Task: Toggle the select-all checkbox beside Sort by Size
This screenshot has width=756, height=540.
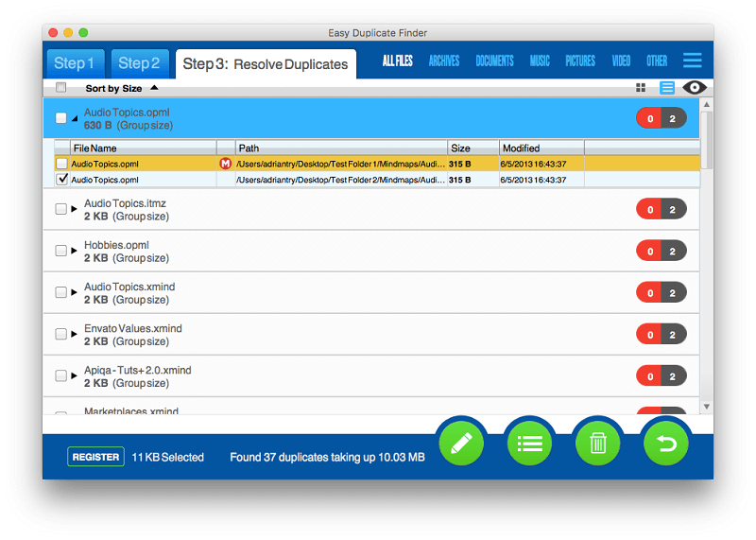Action: [60, 87]
